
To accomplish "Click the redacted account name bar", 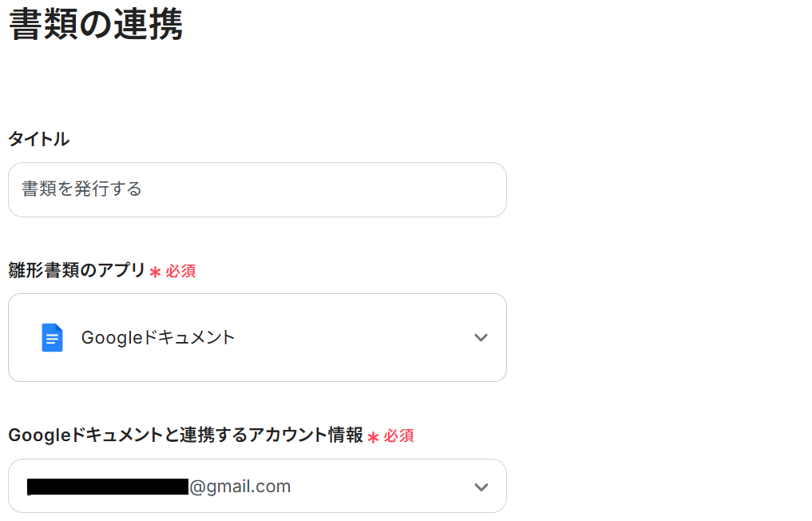I will point(107,487).
